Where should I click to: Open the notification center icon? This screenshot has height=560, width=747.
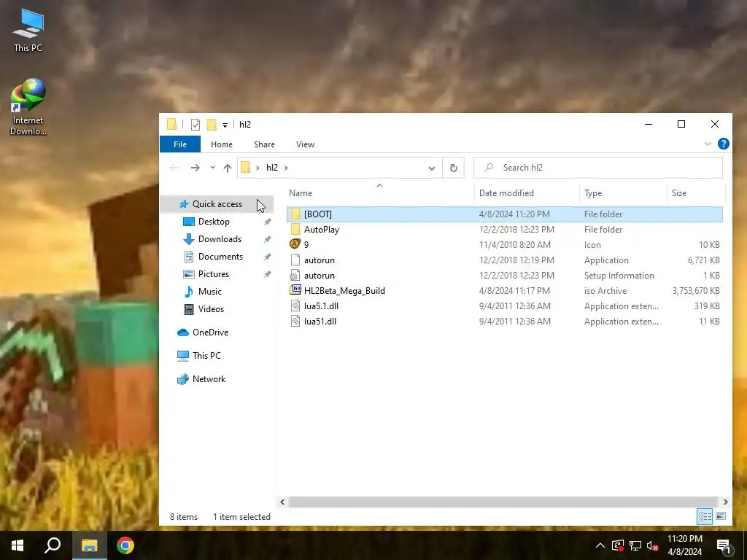[x=724, y=546]
